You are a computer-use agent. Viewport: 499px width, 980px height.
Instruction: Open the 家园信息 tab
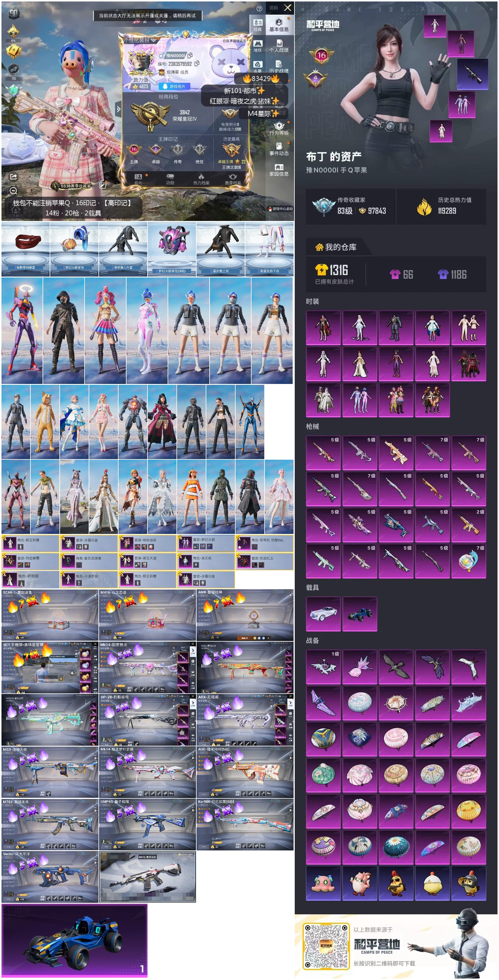tap(279, 170)
